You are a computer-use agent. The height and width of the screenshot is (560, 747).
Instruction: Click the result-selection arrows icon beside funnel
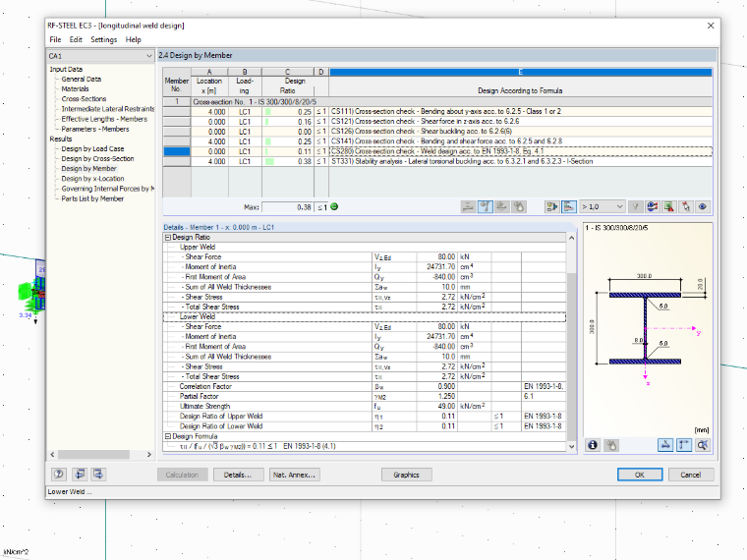pyautogui.click(x=653, y=206)
